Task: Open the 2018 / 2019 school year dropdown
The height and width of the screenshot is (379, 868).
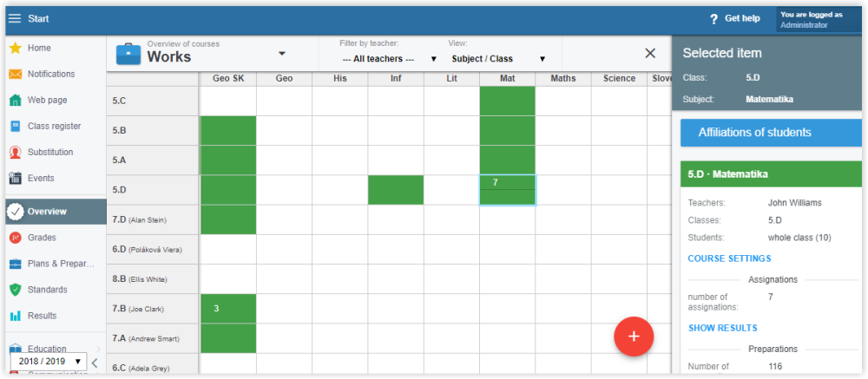Action: point(49,362)
